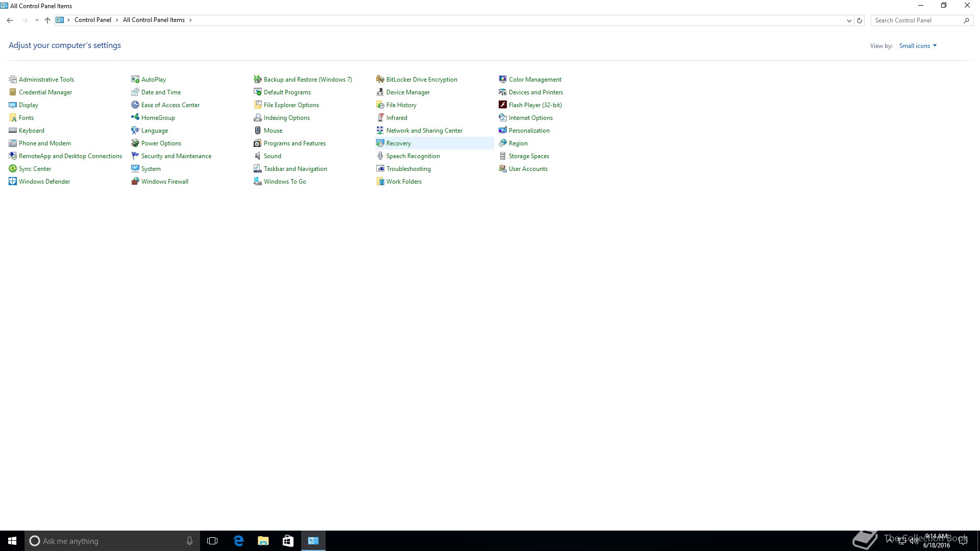Open the Troubleshooting link

(408, 169)
